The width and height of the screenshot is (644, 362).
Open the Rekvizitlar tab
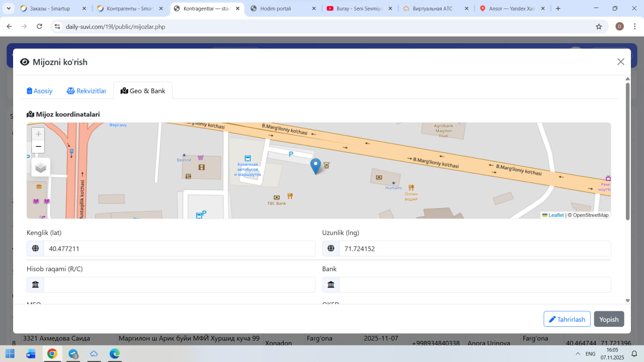pos(87,91)
